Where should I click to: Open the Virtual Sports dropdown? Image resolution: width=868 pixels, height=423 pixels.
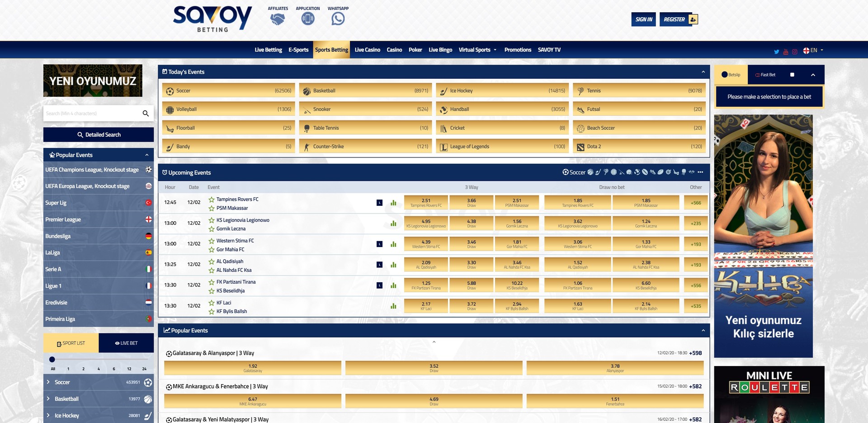[477, 50]
